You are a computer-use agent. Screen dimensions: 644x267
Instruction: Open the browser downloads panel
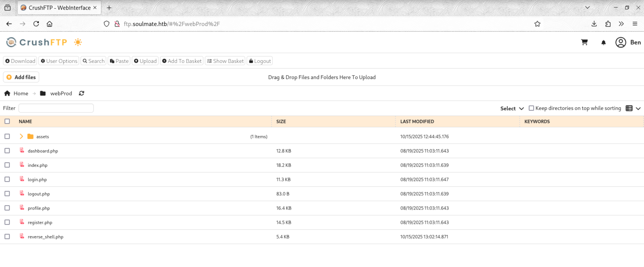pos(594,24)
